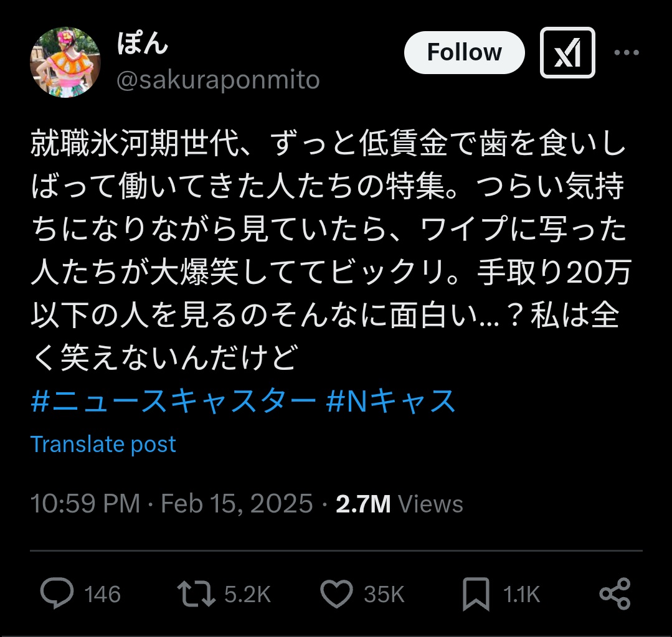Click the @sakuraponmito handle

point(218,80)
